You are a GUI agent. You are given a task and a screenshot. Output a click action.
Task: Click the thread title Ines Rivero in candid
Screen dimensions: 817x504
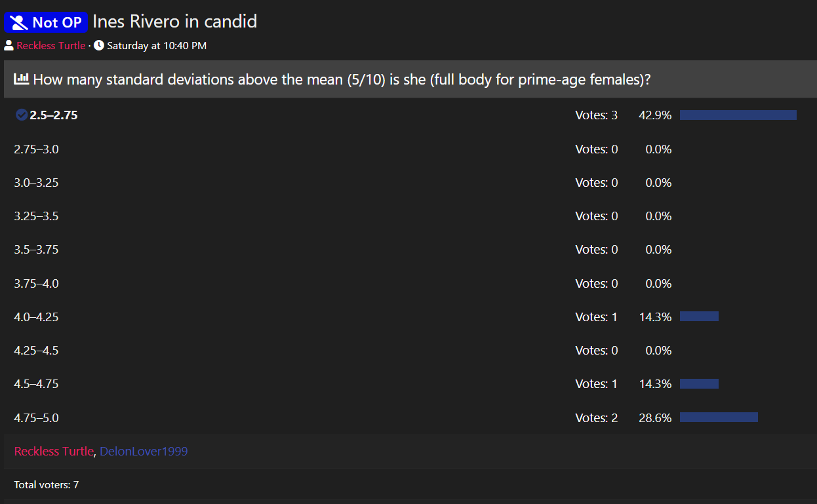[x=174, y=22]
